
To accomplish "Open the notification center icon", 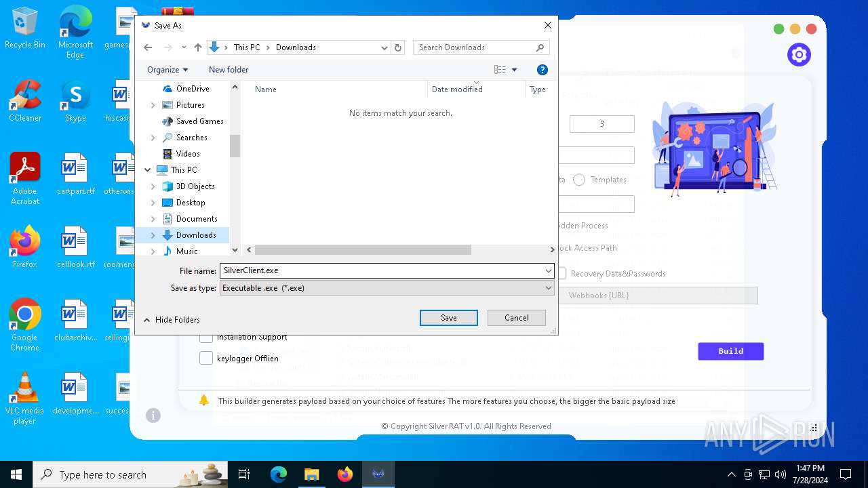I will (x=846, y=474).
